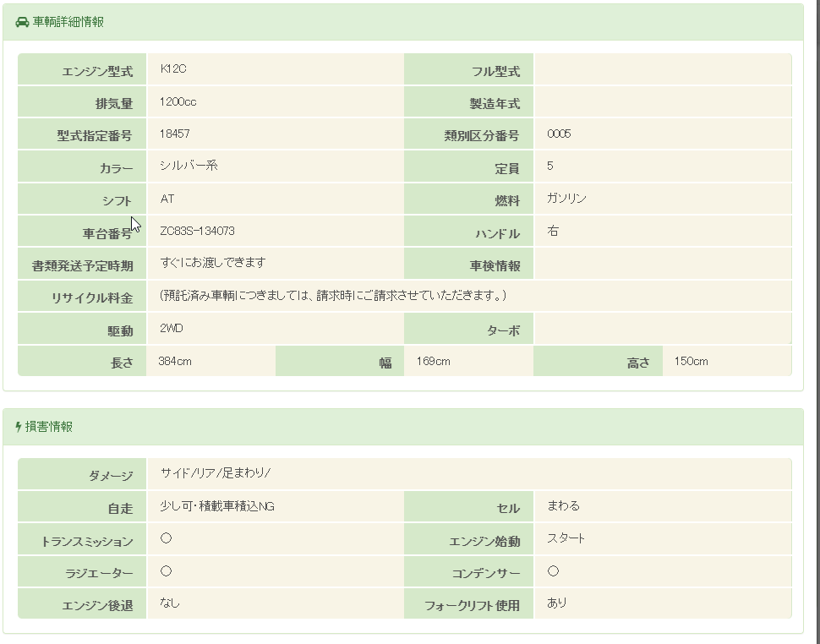Click the lightning bolt icon in damage header
The image size is (820, 644).
(19, 428)
